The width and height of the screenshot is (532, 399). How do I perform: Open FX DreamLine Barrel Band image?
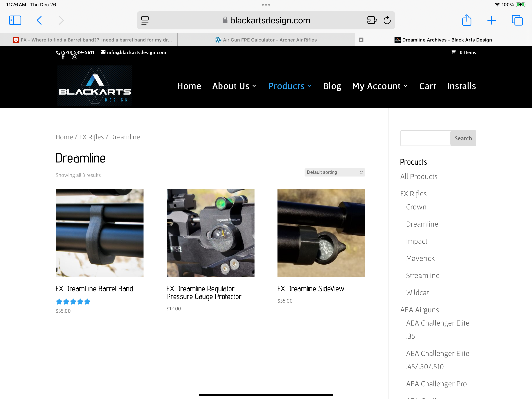pos(100,233)
